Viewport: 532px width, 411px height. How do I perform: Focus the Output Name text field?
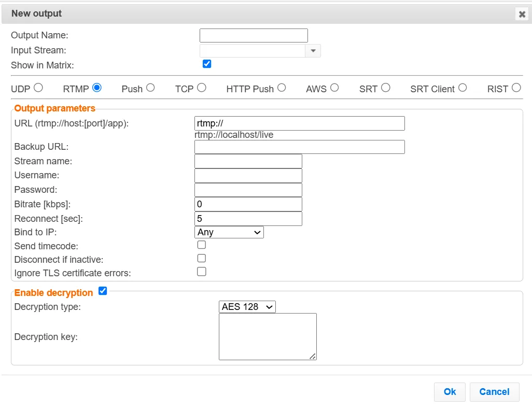pyautogui.click(x=254, y=36)
